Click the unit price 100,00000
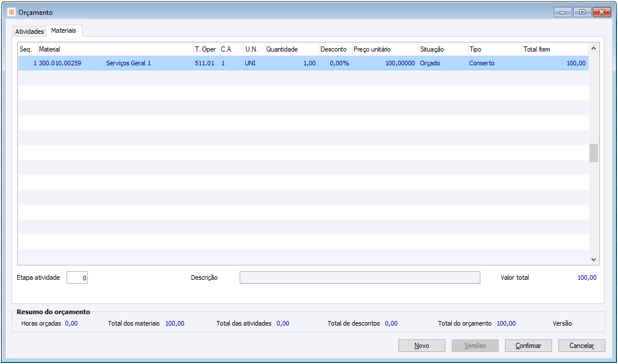This screenshot has width=618, height=364. 400,63
